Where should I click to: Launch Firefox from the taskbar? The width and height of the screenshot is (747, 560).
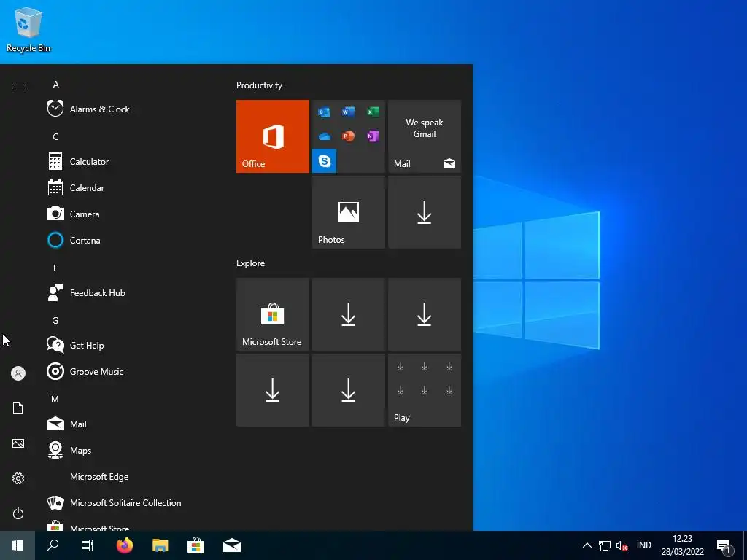tap(125, 545)
